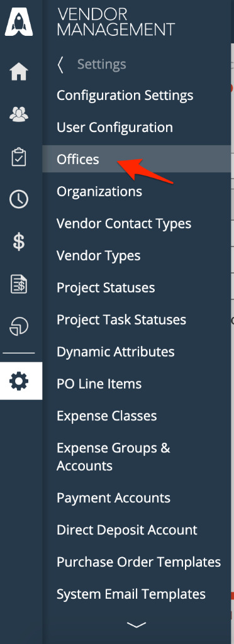This screenshot has height=644, width=234.
Task: Open Configuration Settings menu item
Action: point(125,96)
